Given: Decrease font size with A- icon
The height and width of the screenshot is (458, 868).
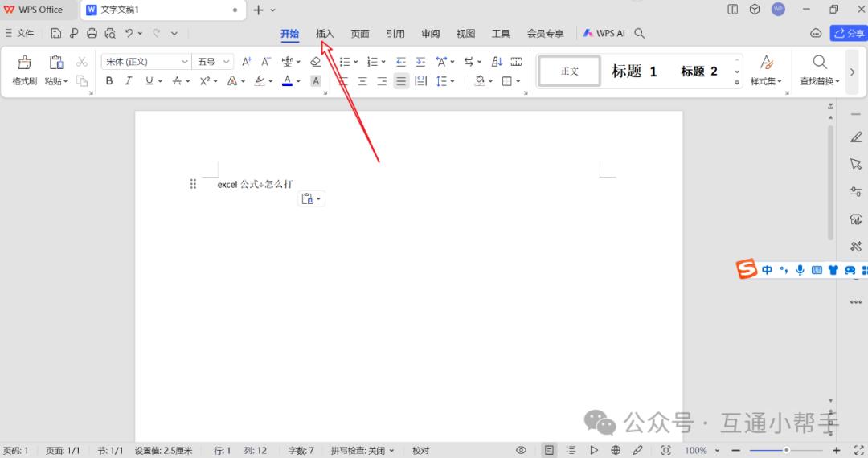Looking at the screenshot, I should [266, 61].
